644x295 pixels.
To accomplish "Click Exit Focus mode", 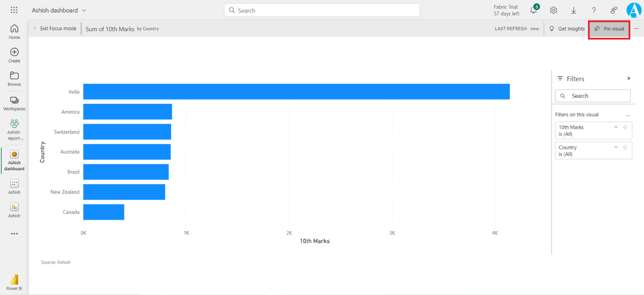I will pyautogui.click(x=55, y=29).
